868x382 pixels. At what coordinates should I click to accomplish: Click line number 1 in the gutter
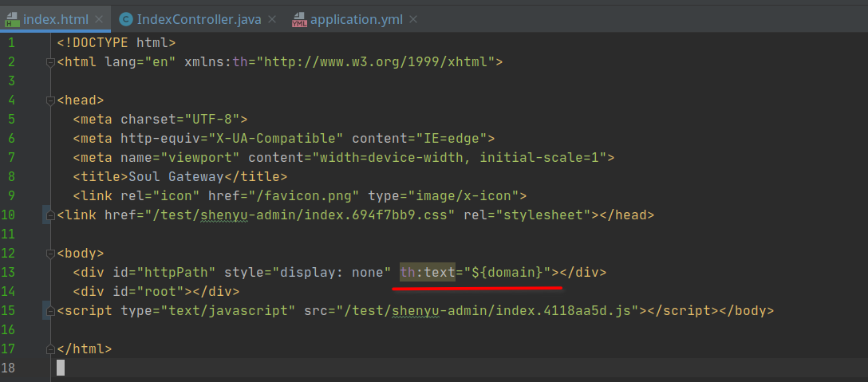coord(12,42)
